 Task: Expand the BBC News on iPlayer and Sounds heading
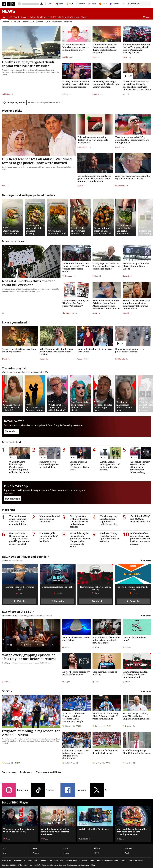(x=26, y=557)
